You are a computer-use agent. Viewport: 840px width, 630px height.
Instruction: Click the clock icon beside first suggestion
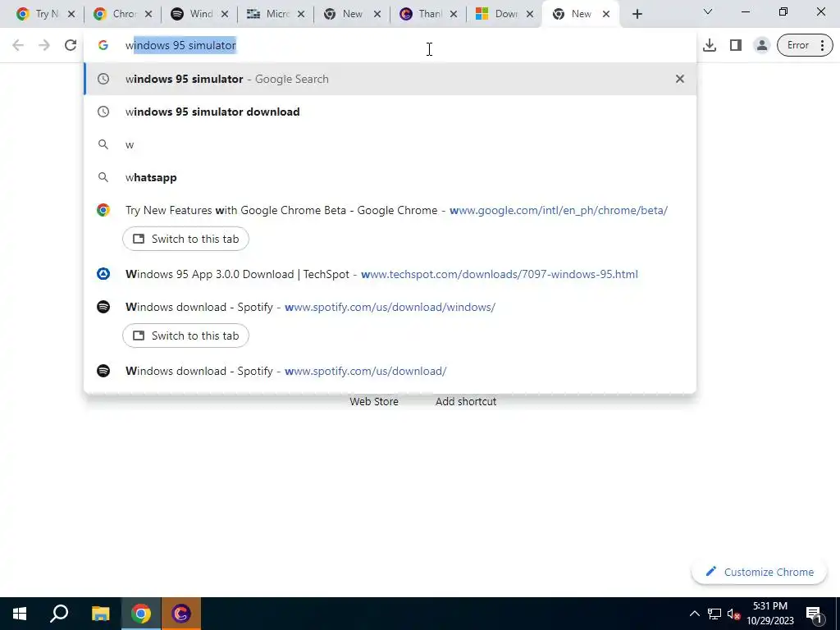[x=103, y=79]
